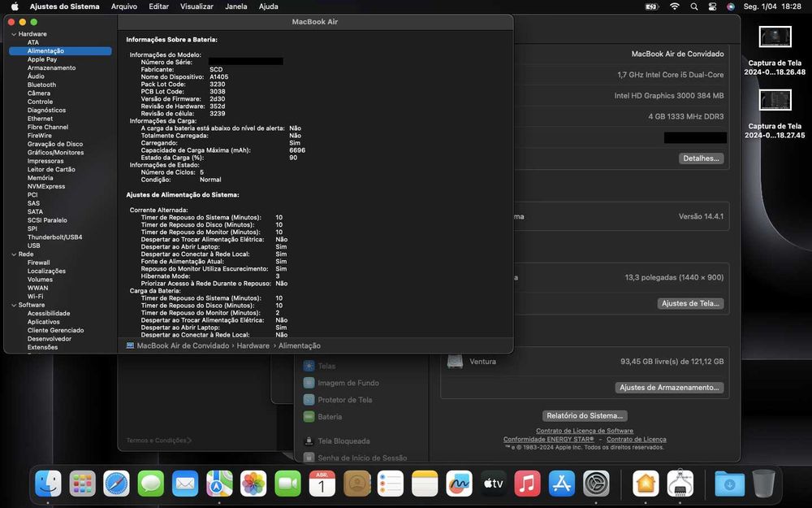Open Messages app in the dock
The image size is (812, 508).
[x=151, y=484]
